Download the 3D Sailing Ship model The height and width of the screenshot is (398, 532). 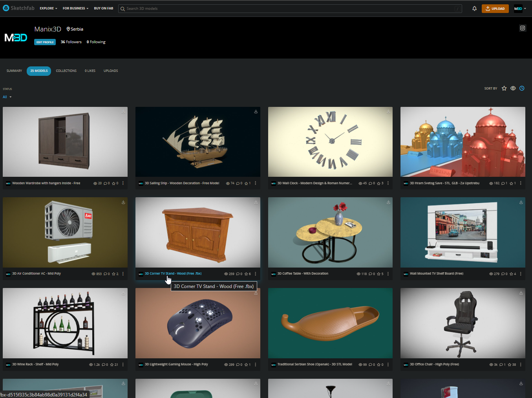[x=256, y=112]
